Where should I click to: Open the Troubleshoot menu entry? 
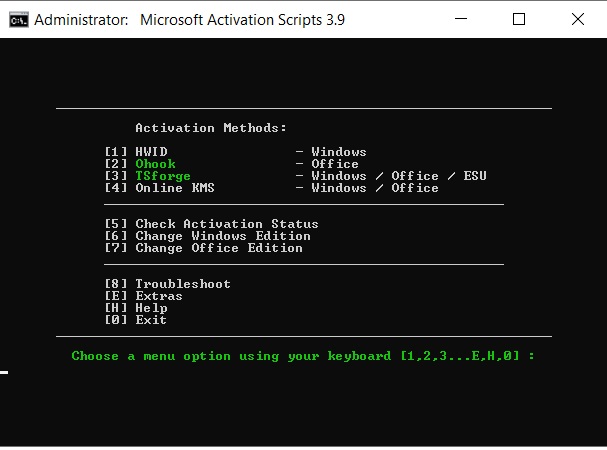coord(182,284)
